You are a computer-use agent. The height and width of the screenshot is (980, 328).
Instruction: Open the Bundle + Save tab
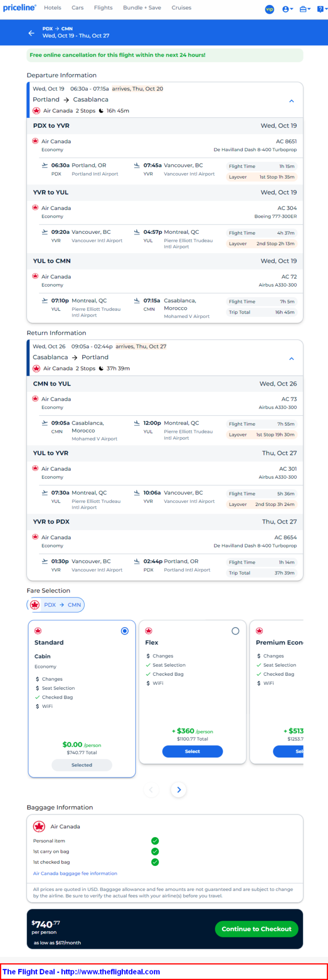click(142, 8)
